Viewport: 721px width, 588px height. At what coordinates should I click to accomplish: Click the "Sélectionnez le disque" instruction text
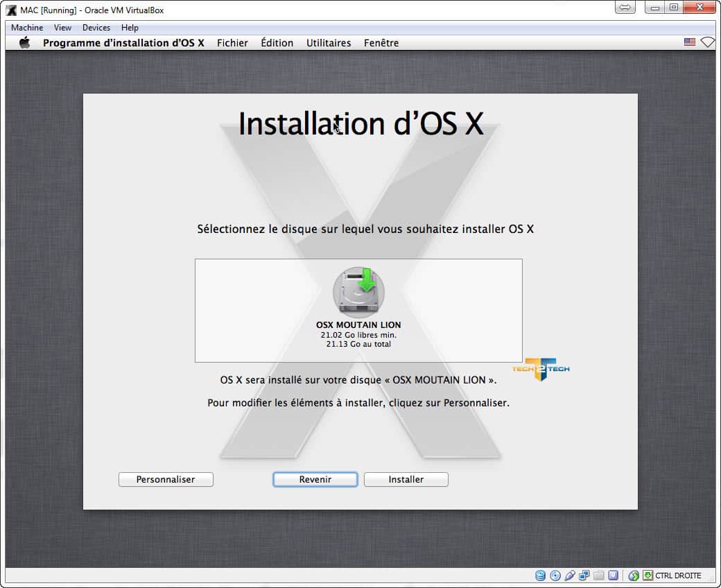click(365, 229)
